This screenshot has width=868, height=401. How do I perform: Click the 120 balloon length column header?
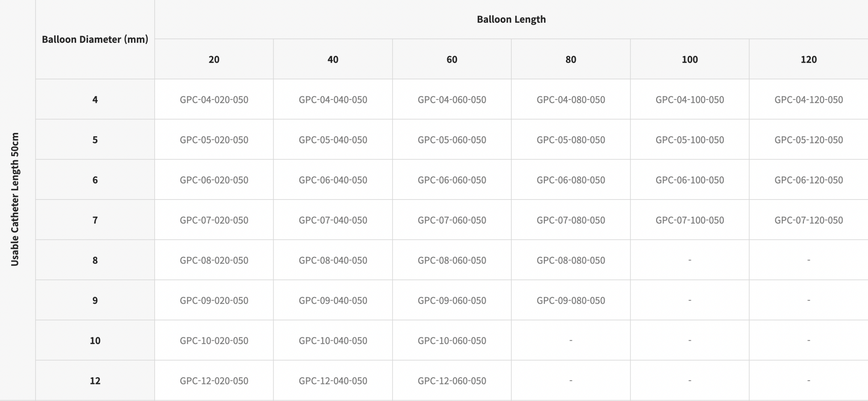click(809, 59)
